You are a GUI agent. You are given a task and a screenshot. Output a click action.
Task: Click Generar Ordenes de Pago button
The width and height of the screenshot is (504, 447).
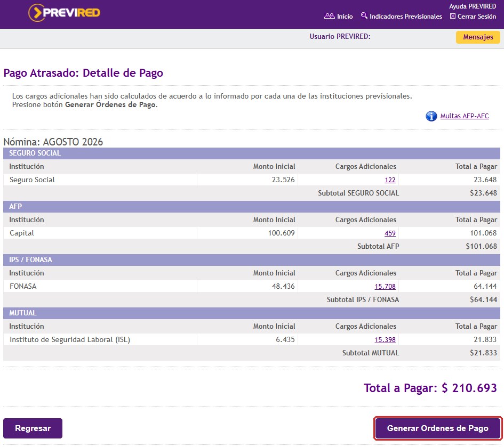(x=437, y=428)
